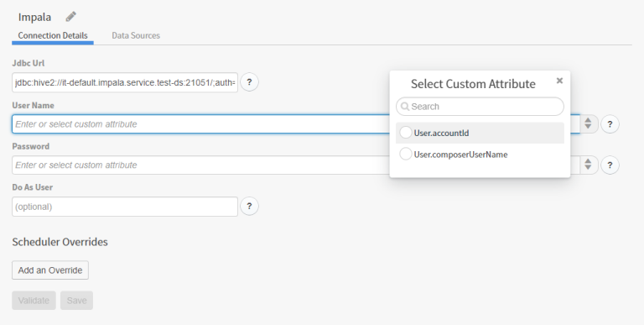Open help for Jdbc Url field
This screenshot has width=644, height=325.
(249, 81)
